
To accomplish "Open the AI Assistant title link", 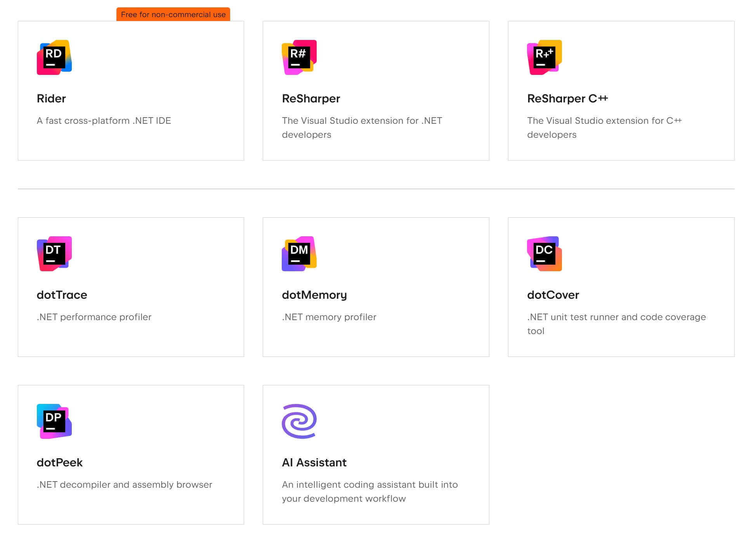I will click(x=314, y=463).
